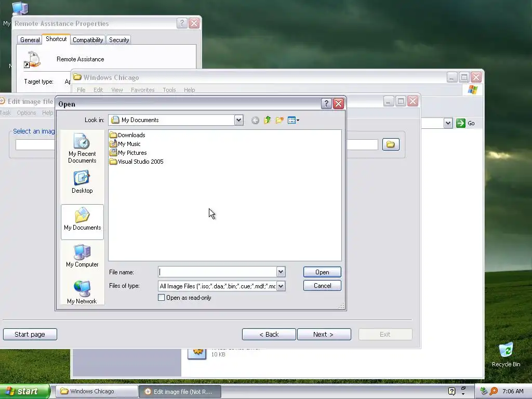
Task: Open My Computer in places bar
Action: (x=82, y=256)
